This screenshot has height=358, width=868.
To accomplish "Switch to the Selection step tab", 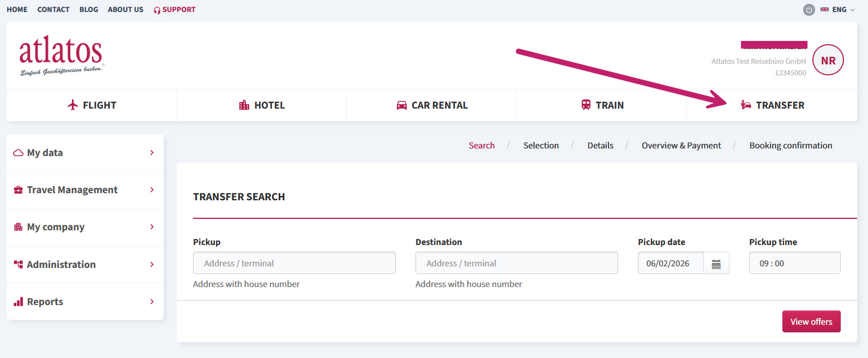I will (541, 145).
